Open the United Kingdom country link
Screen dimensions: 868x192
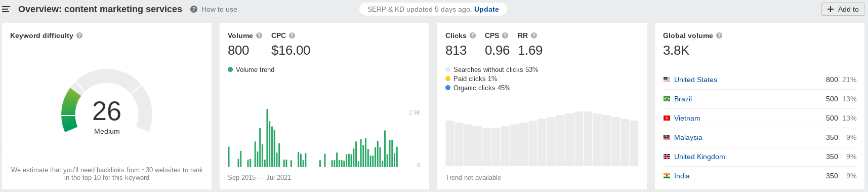pyautogui.click(x=699, y=157)
